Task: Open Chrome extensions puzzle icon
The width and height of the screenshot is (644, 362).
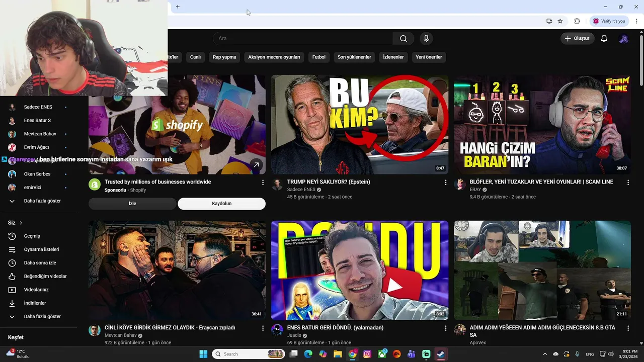Action: (x=577, y=21)
